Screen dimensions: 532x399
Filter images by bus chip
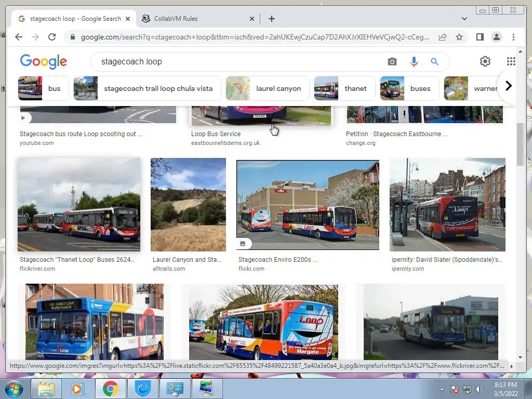point(44,88)
